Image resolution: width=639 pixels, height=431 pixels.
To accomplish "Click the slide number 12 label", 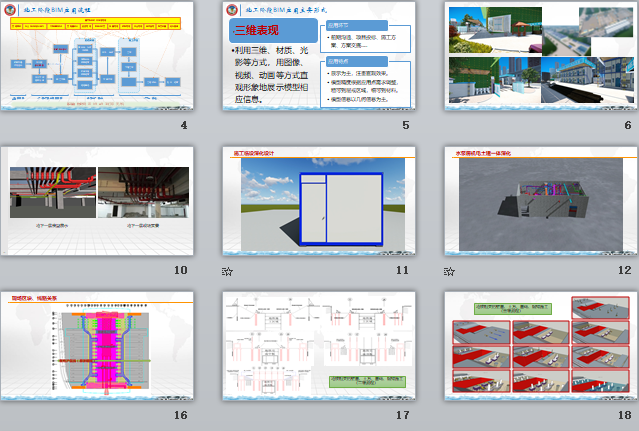I will click(624, 270).
